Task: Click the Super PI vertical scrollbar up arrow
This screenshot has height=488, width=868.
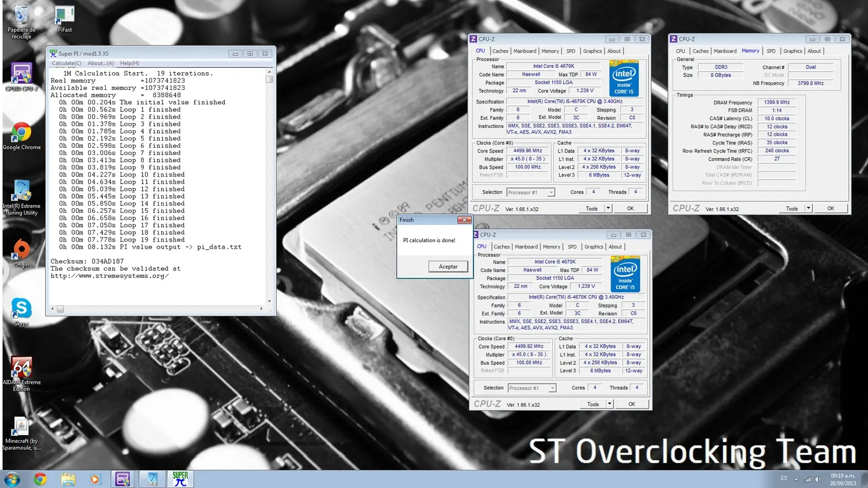Action: 269,72
